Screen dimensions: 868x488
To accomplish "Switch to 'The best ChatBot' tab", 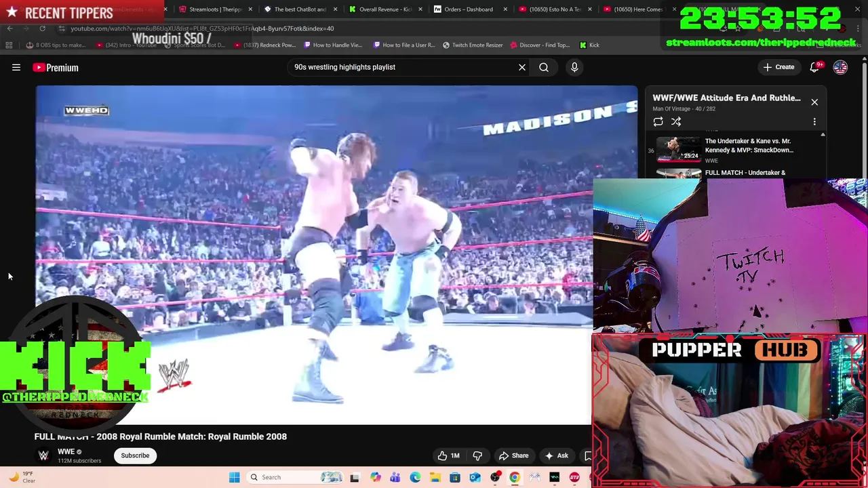I will [300, 9].
